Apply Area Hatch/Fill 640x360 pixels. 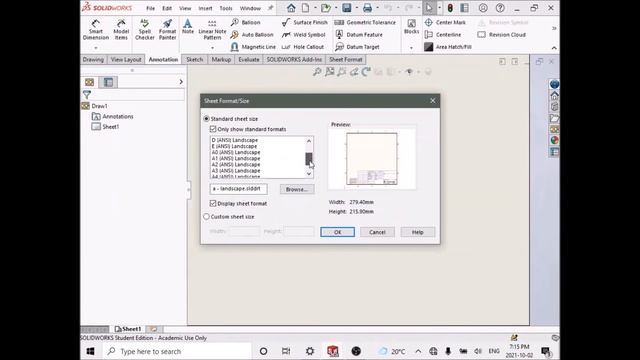(x=448, y=47)
